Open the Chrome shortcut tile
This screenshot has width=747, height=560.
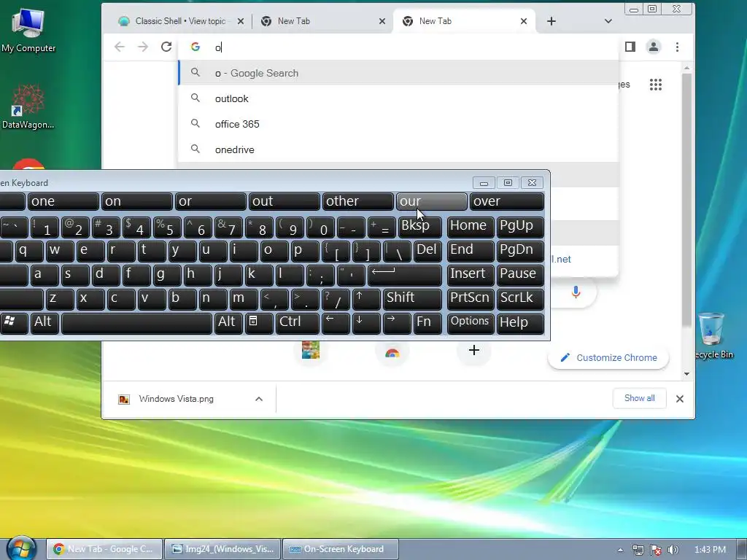point(392,352)
